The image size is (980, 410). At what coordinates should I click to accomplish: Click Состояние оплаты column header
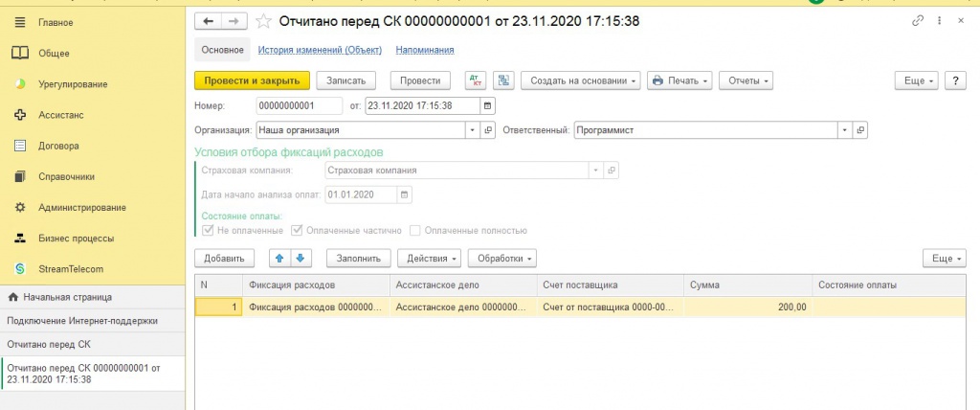click(x=889, y=285)
